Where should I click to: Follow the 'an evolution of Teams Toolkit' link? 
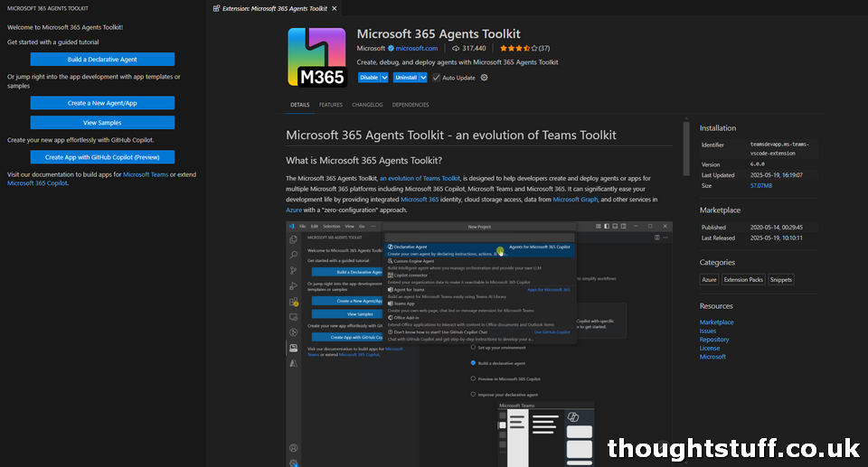(420, 178)
